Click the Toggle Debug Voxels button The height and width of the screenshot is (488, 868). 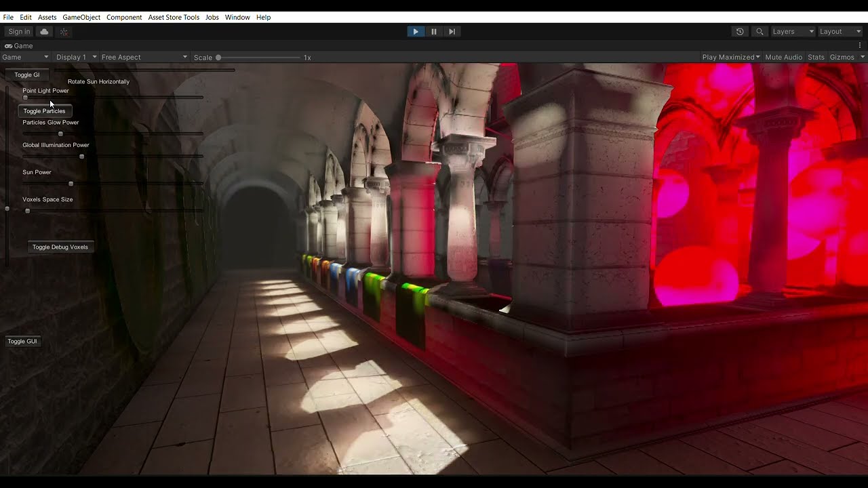[x=60, y=247]
